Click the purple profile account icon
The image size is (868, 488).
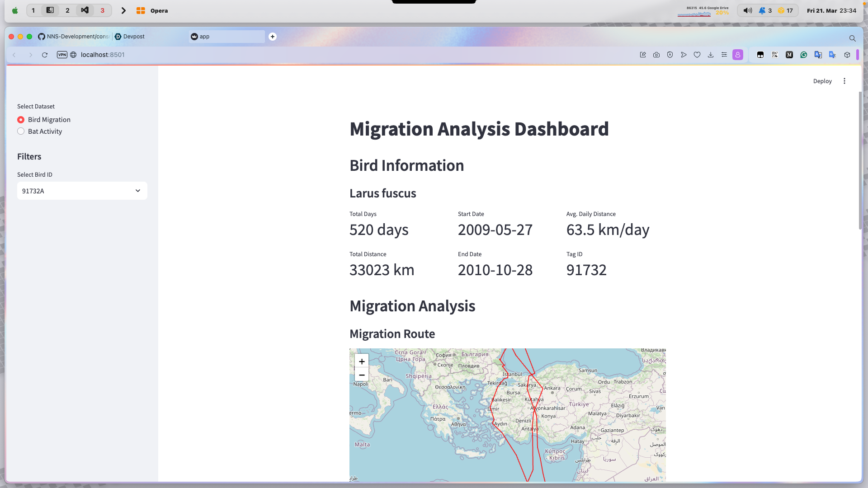(738, 55)
